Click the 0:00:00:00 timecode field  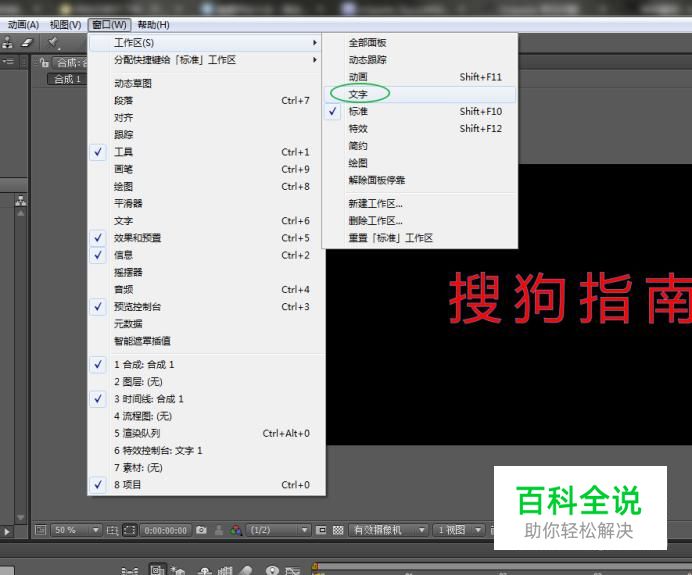click(165, 530)
